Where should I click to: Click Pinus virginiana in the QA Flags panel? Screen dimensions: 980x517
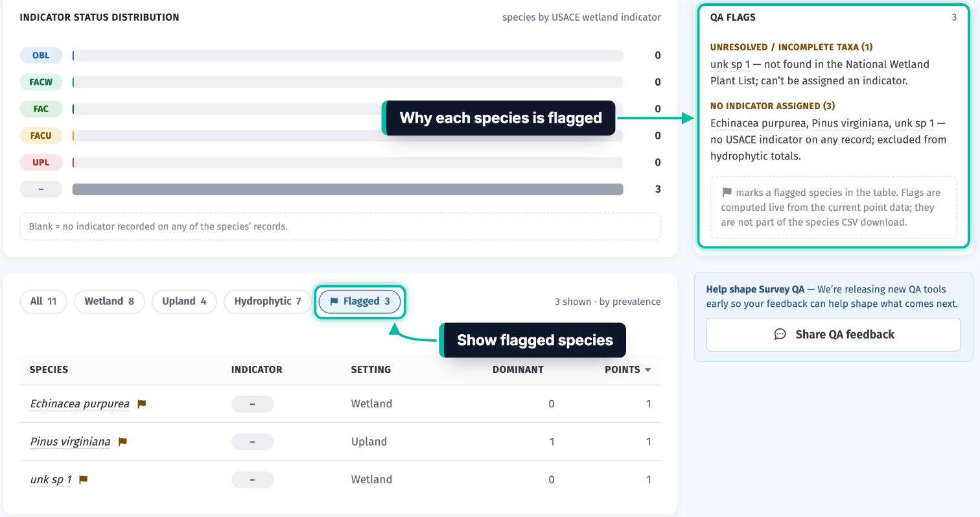(x=850, y=123)
